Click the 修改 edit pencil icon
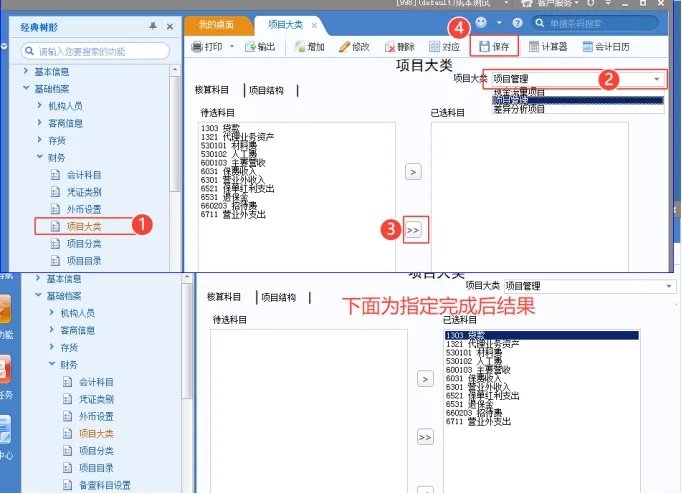The image size is (682, 494). pyautogui.click(x=344, y=47)
